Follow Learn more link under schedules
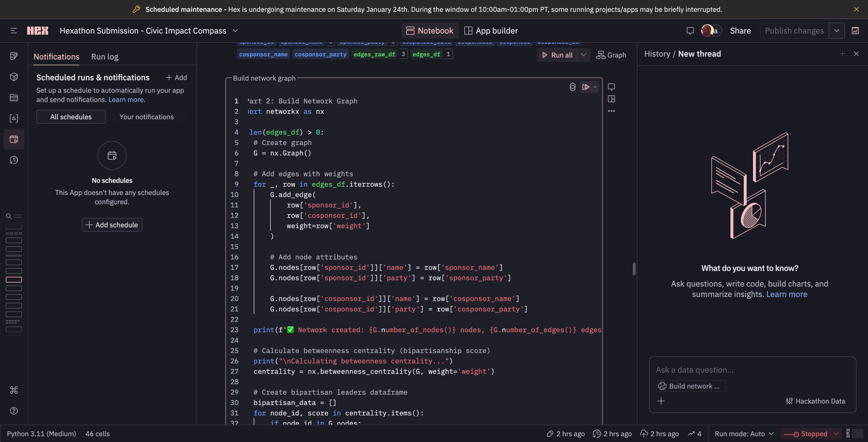The image size is (868, 442). (x=127, y=100)
